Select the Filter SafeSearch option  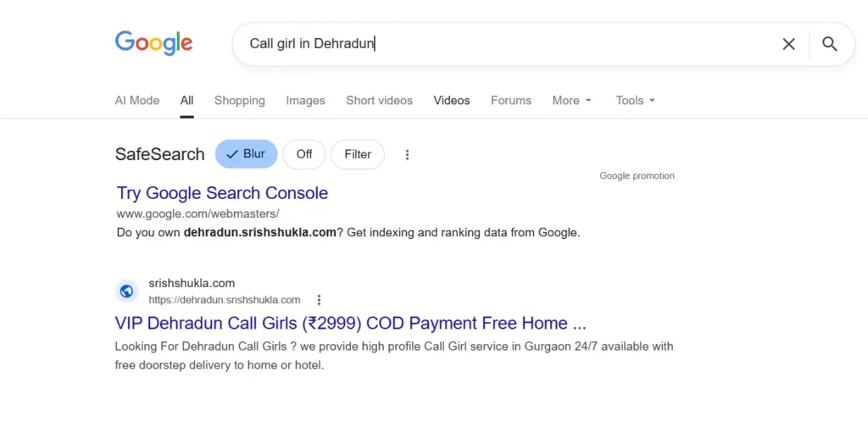tap(358, 154)
